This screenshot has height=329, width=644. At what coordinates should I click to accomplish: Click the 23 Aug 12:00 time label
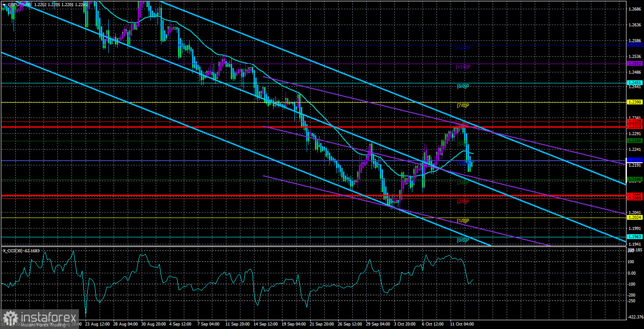pyautogui.click(x=97, y=324)
